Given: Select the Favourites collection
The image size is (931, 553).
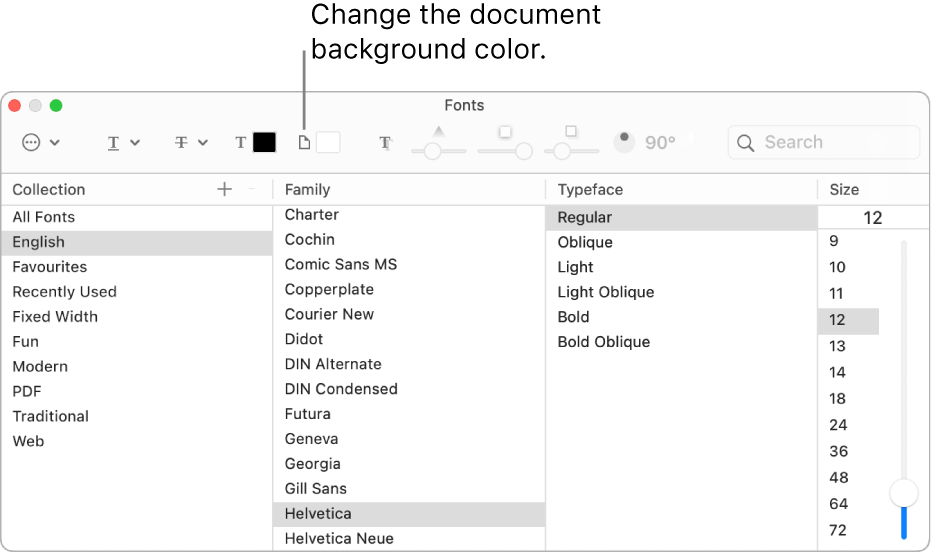Looking at the screenshot, I should tap(50, 267).
